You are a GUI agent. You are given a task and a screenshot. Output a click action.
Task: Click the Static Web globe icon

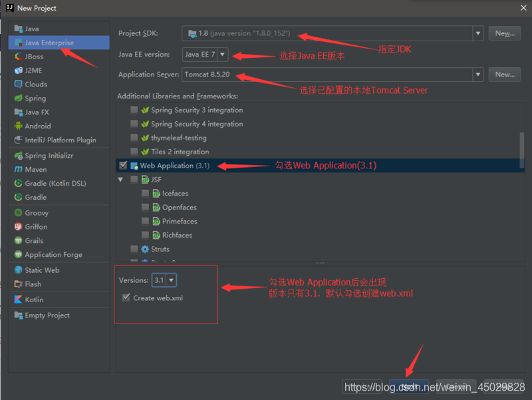tap(19, 270)
